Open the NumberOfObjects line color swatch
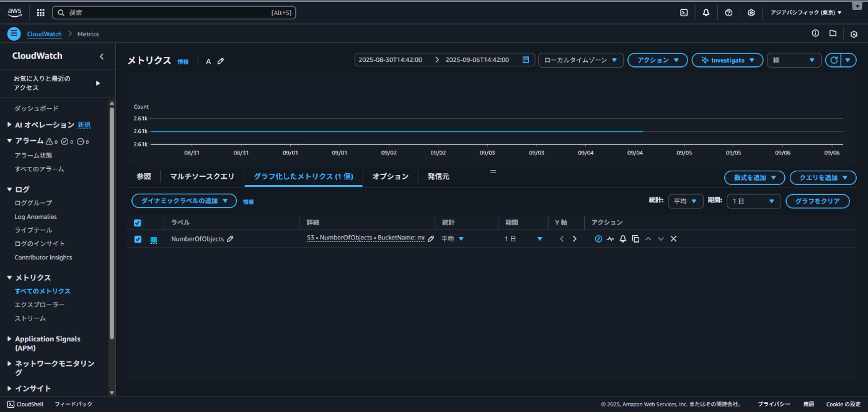The height and width of the screenshot is (412, 868). (x=153, y=240)
